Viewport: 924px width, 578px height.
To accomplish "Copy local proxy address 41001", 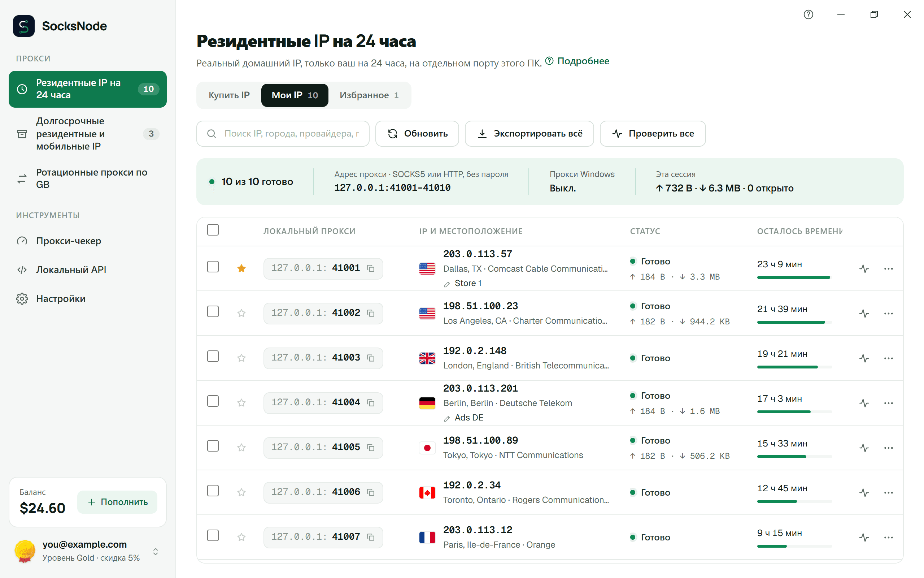I will pos(370,268).
